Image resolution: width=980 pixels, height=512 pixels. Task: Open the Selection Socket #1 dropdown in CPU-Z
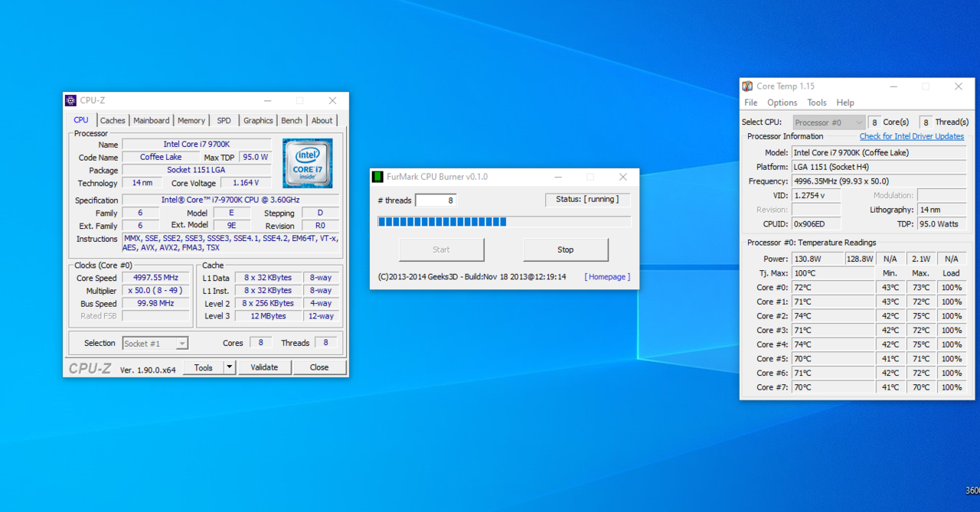tap(155, 344)
